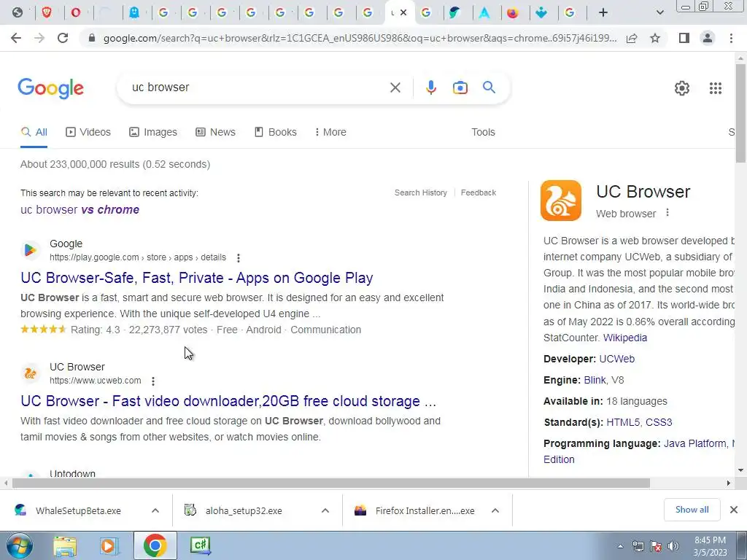Open uc browser vs chrome suggestion
The height and width of the screenshot is (560, 747).
click(x=80, y=209)
